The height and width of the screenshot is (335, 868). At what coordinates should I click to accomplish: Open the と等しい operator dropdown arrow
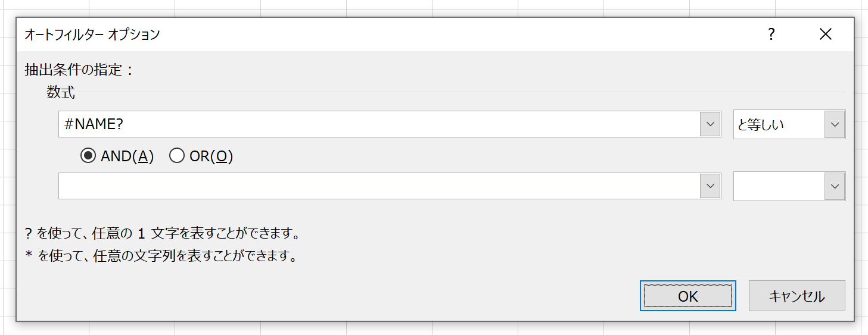(835, 124)
